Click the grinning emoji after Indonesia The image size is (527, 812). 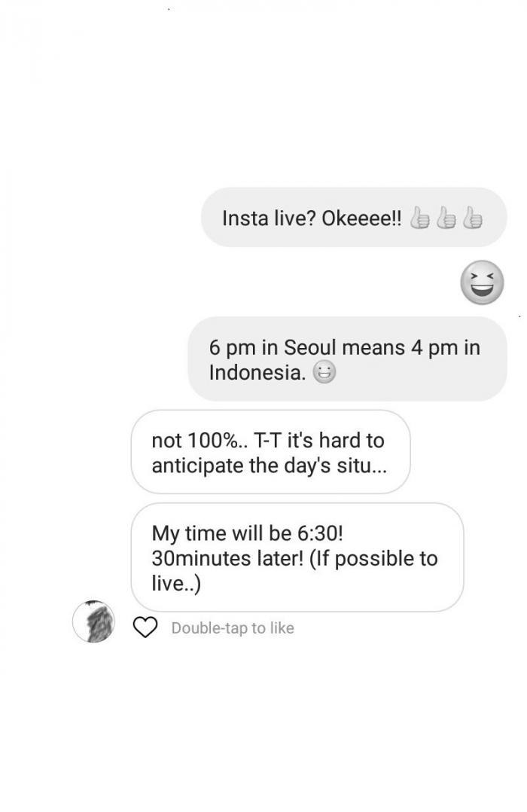pos(324,372)
